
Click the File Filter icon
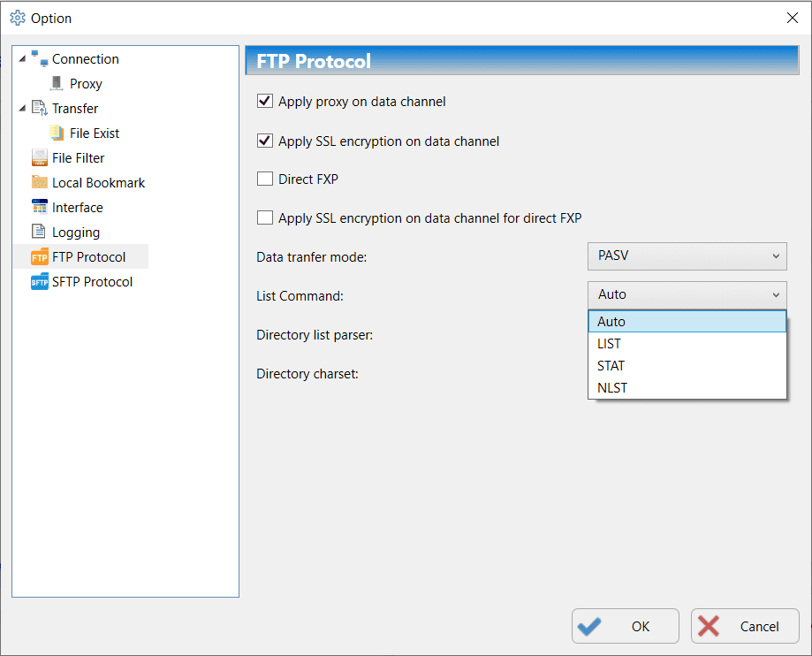pyautogui.click(x=39, y=158)
